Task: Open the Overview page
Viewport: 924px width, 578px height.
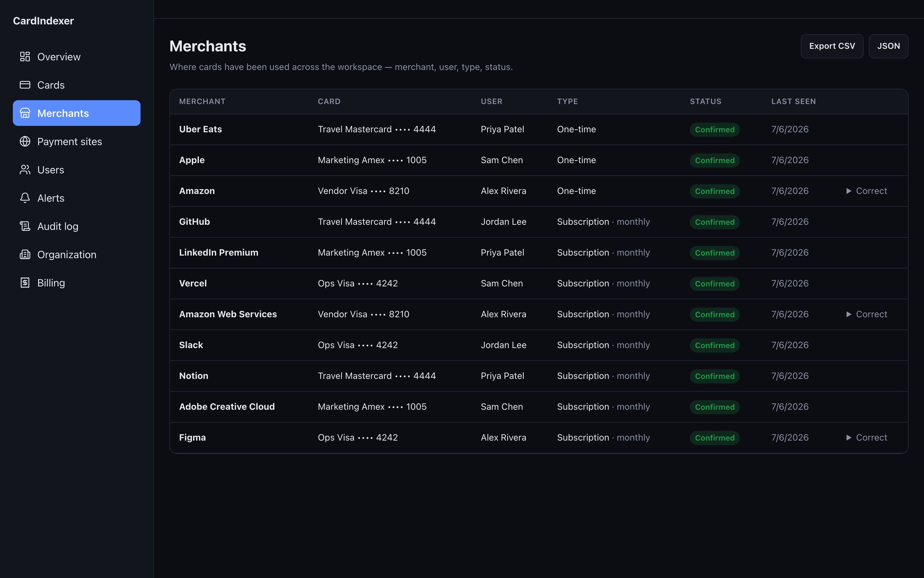Action: pos(76,57)
